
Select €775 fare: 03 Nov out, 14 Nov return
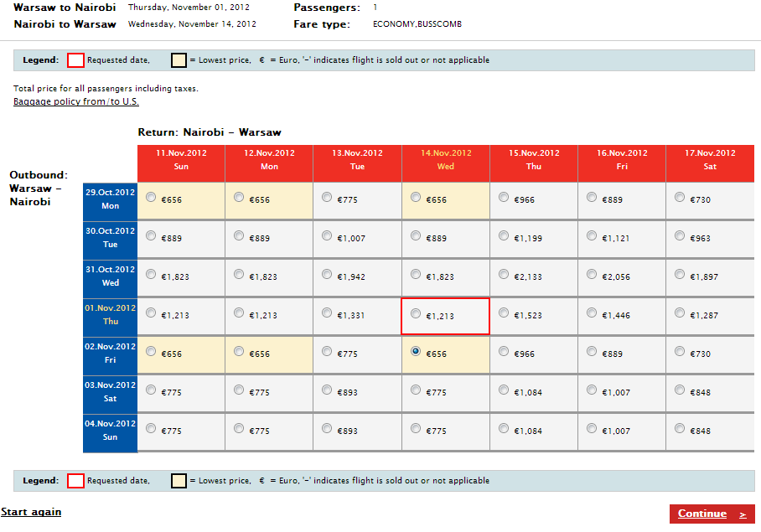[x=416, y=390]
